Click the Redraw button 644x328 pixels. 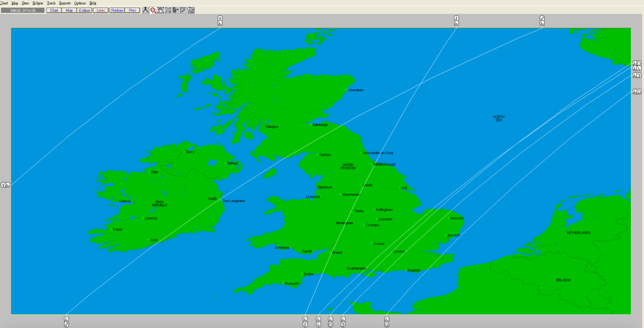(x=117, y=10)
